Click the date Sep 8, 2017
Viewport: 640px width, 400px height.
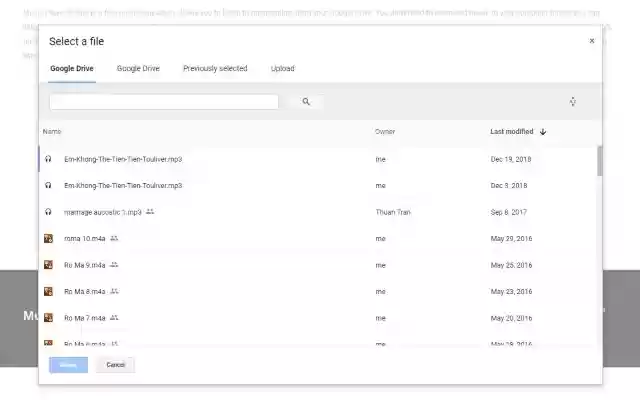tap(509, 212)
